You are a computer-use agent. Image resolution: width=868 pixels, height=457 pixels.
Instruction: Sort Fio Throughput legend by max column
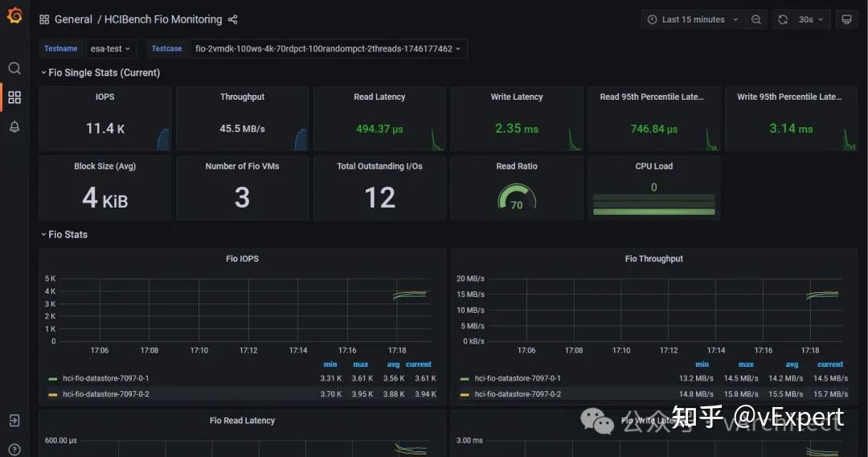click(x=746, y=364)
